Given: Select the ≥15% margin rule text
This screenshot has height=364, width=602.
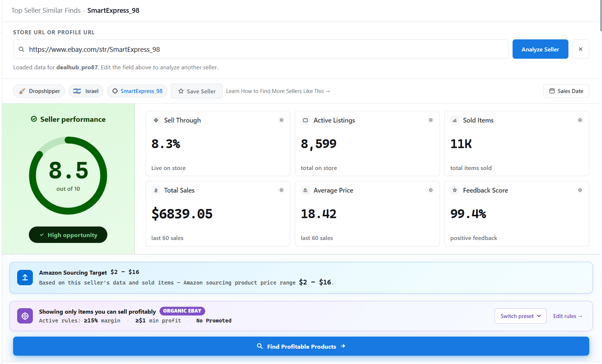Looking at the screenshot, I should coord(102,321).
